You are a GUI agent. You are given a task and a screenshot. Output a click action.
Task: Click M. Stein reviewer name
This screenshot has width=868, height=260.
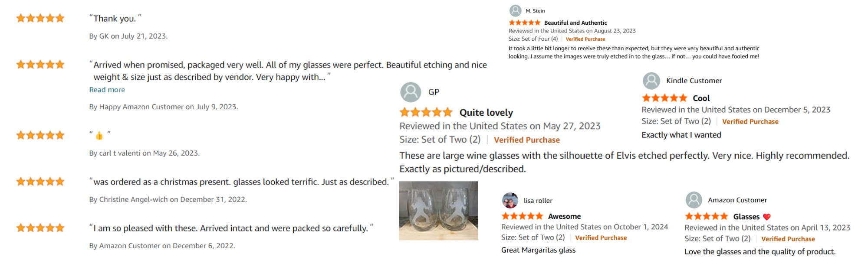click(535, 11)
